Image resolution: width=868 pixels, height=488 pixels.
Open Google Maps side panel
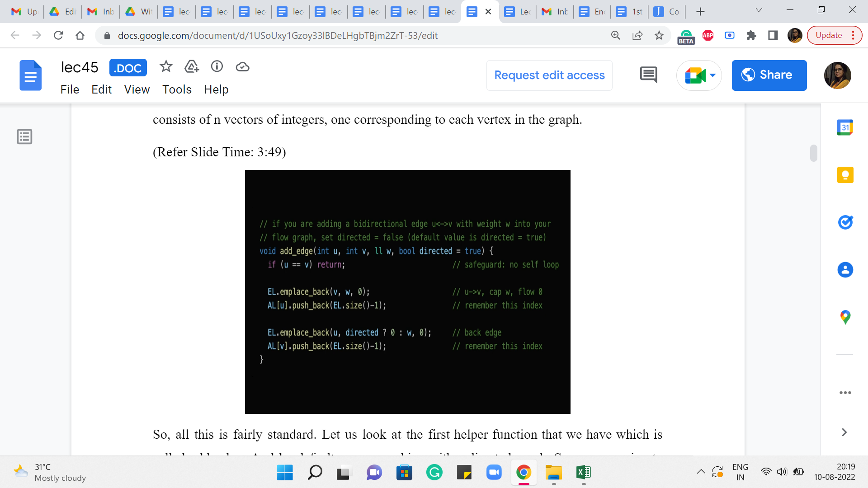[845, 317]
